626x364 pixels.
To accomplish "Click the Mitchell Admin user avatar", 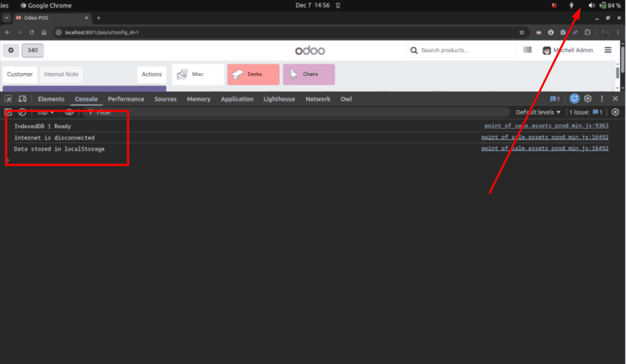I will click(x=547, y=50).
